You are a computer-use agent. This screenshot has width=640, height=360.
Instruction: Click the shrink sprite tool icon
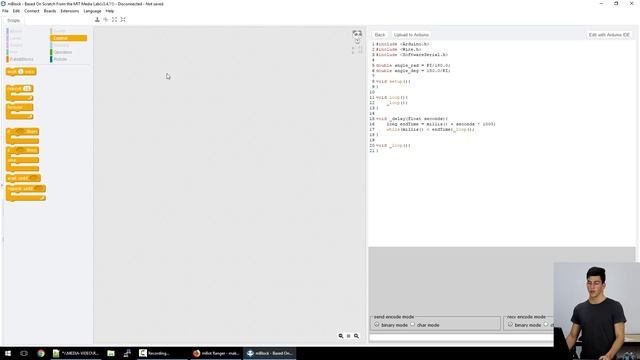tap(123, 20)
